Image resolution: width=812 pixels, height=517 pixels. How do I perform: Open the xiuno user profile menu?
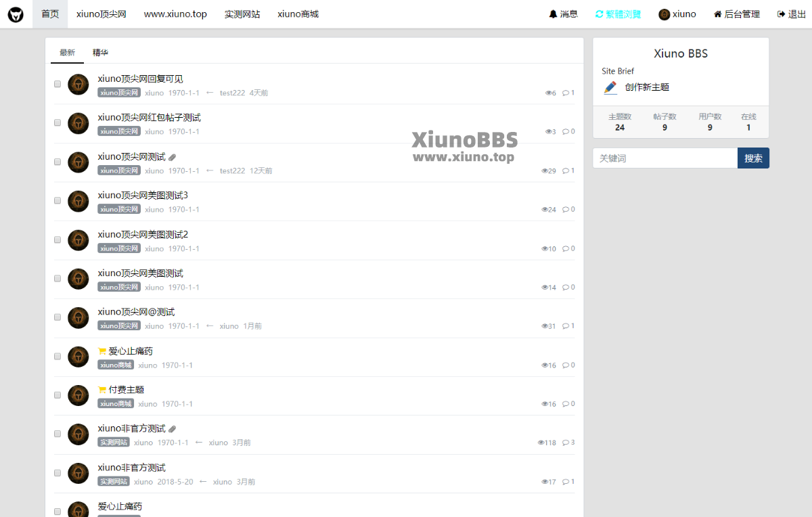click(x=677, y=14)
